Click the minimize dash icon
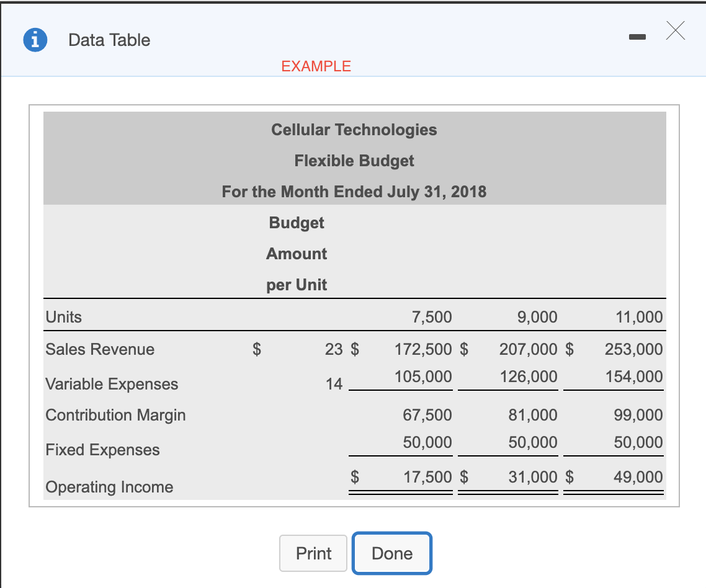 [637, 37]
